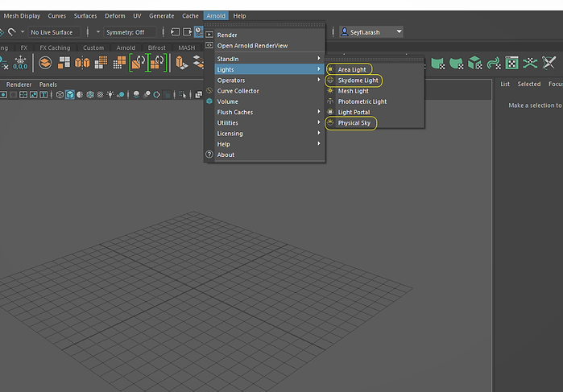Click the green cube with checker shelf icon
Image resolution: width=563 pixels, height=392 pixels.
pyautogui.click(x=474, y=63)
